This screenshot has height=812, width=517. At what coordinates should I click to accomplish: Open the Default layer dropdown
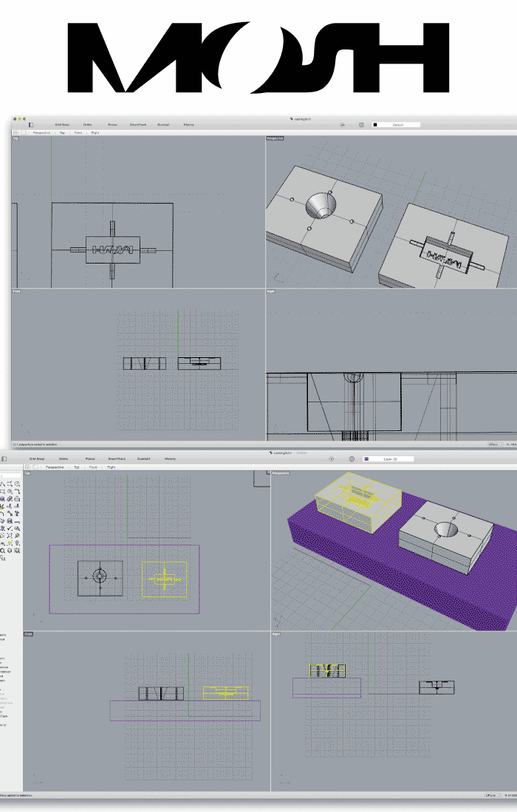click(x=397, y=125)
